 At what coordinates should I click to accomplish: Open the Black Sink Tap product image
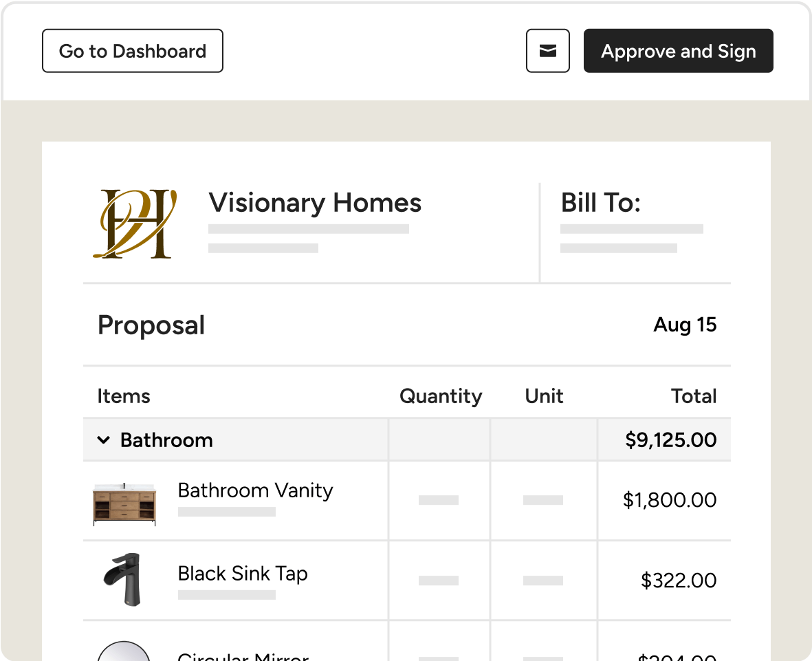(121, 580)
